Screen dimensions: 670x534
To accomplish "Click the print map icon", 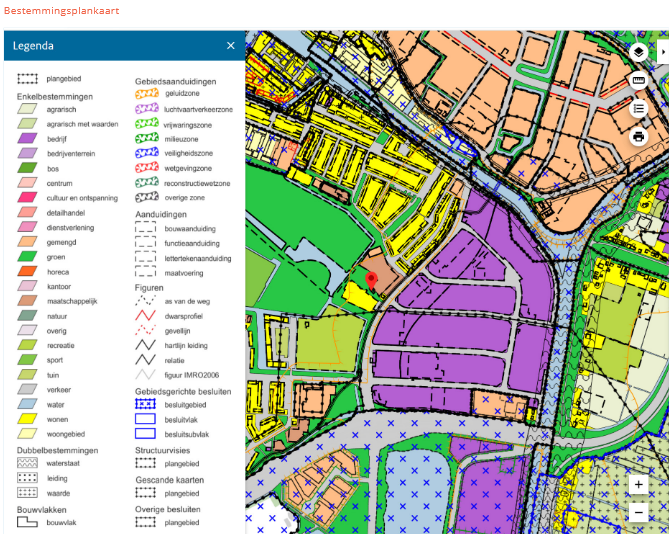I will (639, 136).
